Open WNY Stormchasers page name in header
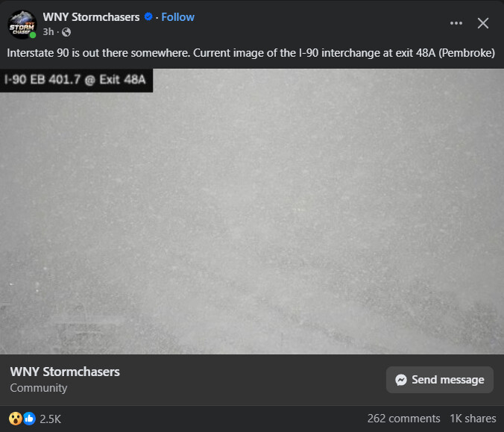 (92, 17)
